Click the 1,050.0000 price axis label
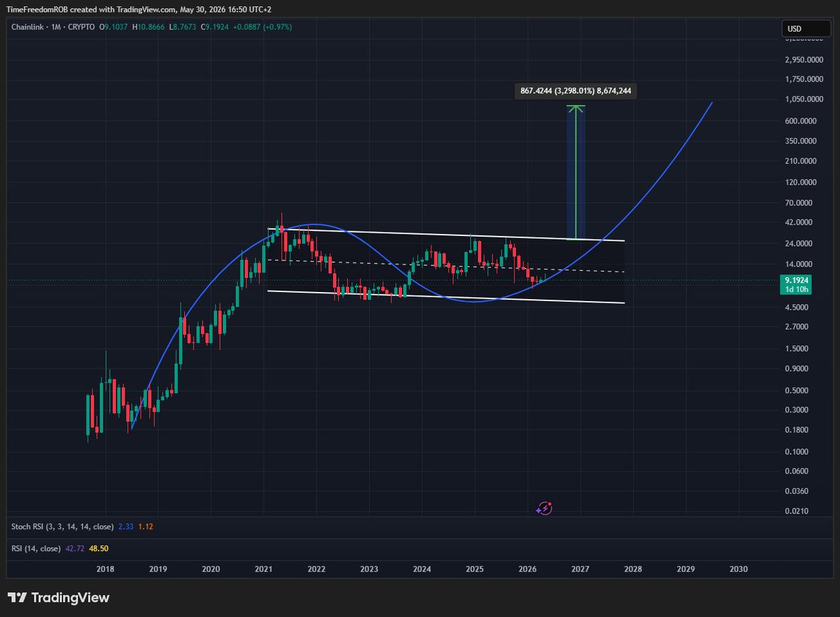The image size is (840, 617). (803, 99)
